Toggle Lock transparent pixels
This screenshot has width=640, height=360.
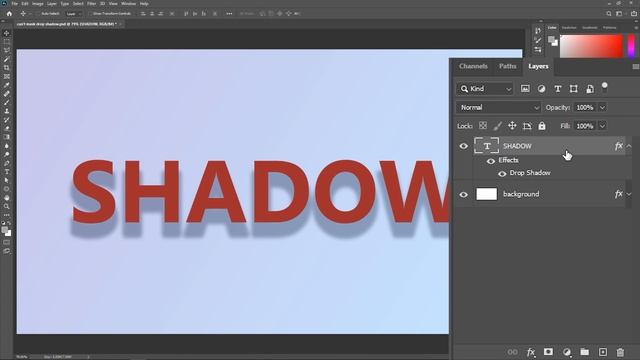[483, 126]
